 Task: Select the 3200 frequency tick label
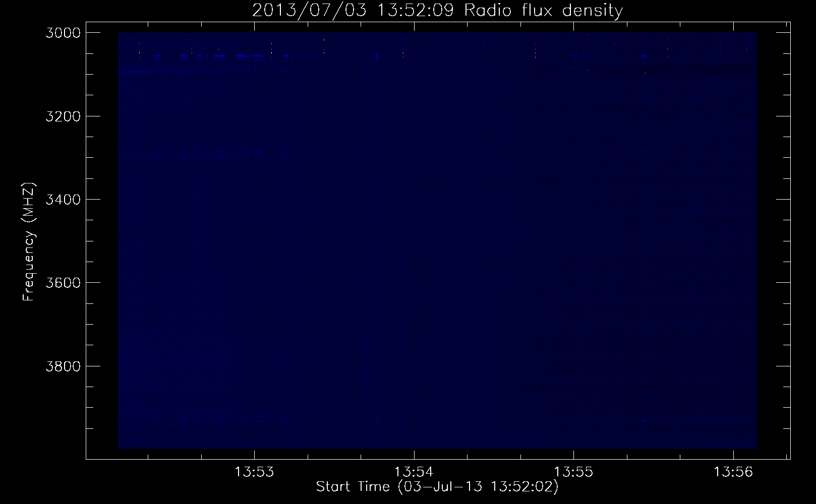coord(63,116)
